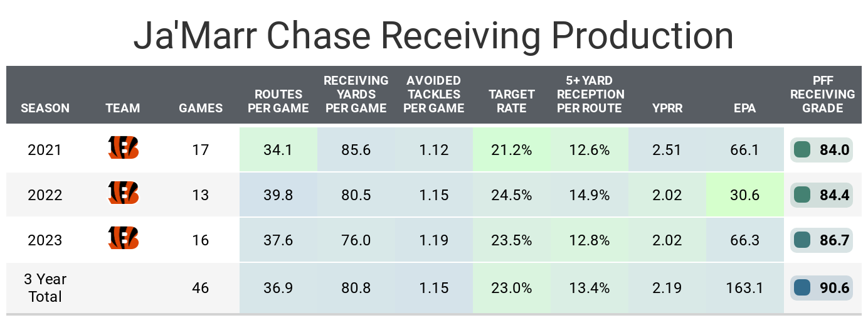Image resolution: width=868 pixels, height=320 pixels.
Task: Select the Target Rate column header
Action: coord(512,101)
